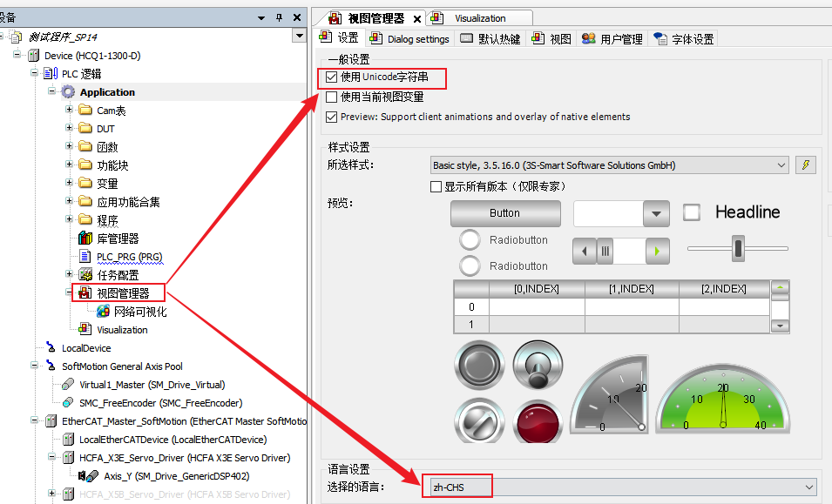Click the SoftMotion General Axis Pool icon
Viewport: 832px width, 504px height.
[x=51, y=366]
